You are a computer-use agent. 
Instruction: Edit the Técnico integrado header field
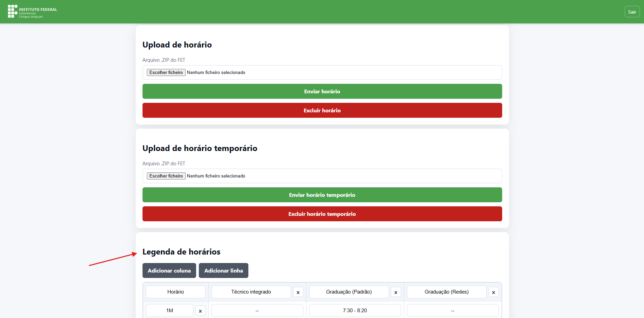tap(251, 292)
